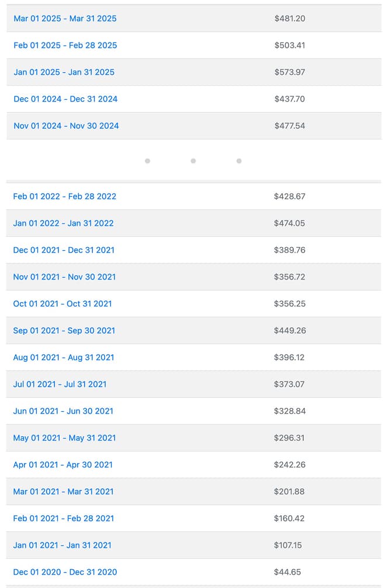
Task: Open the Dec 01 2024 billing details
Action: [x=65, y=99]
